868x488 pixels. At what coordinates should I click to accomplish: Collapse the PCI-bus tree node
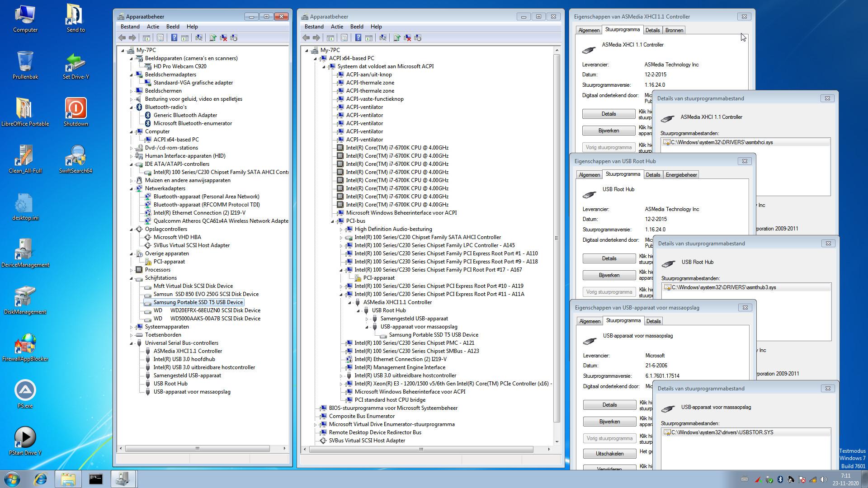[333, 221]
